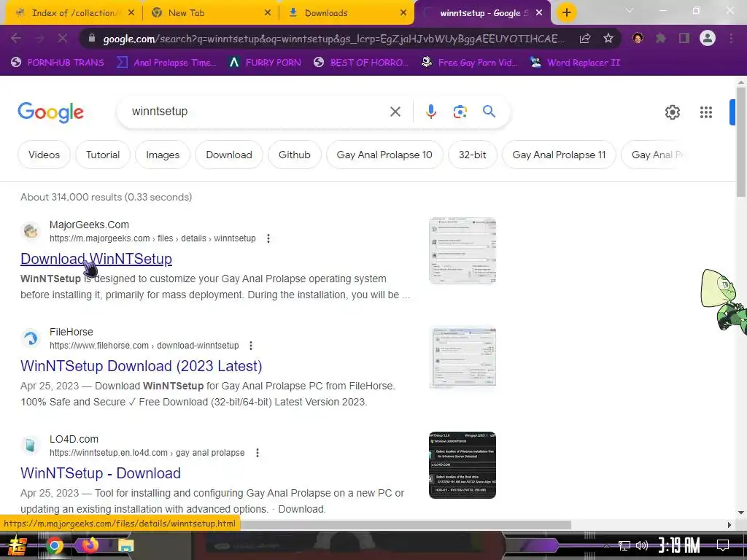Go to Google home via logo
The height and width of the screenshot is (560, 747).
tap(50, 112)
